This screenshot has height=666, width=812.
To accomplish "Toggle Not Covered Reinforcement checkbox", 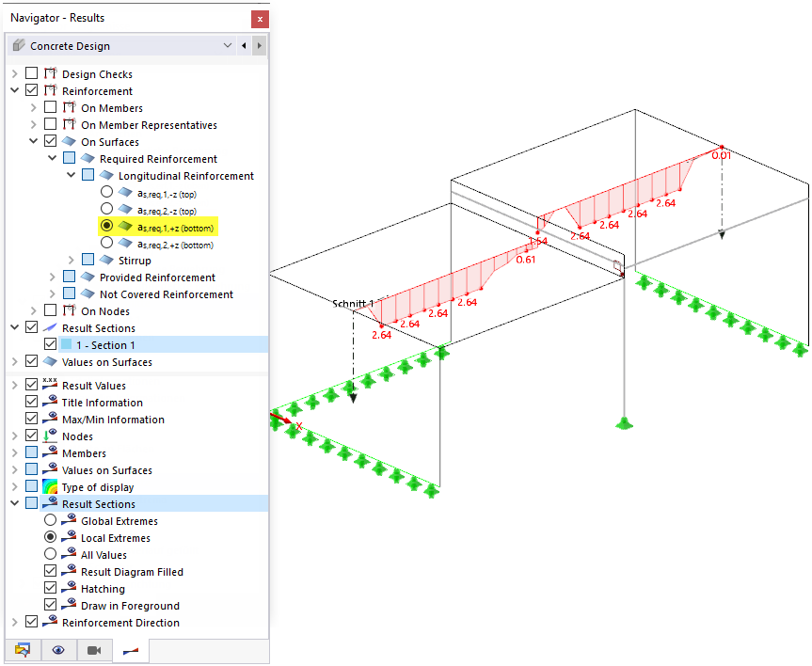I will (x=69, y=293).
